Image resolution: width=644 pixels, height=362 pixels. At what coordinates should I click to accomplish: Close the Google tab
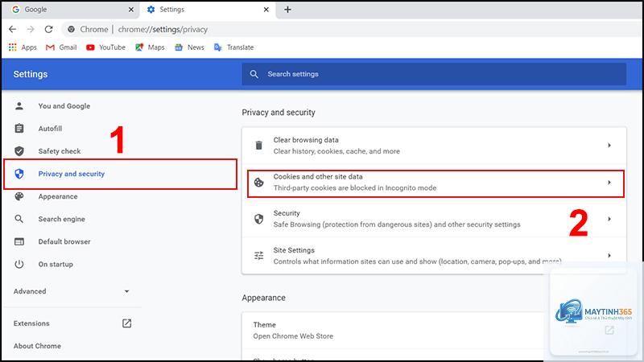131,10
